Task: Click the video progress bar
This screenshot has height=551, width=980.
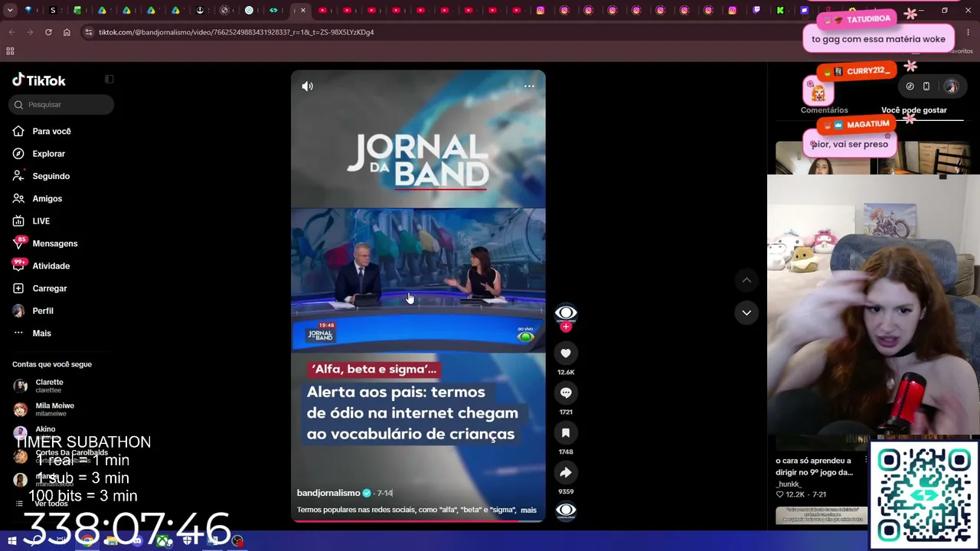Action: 418,521
